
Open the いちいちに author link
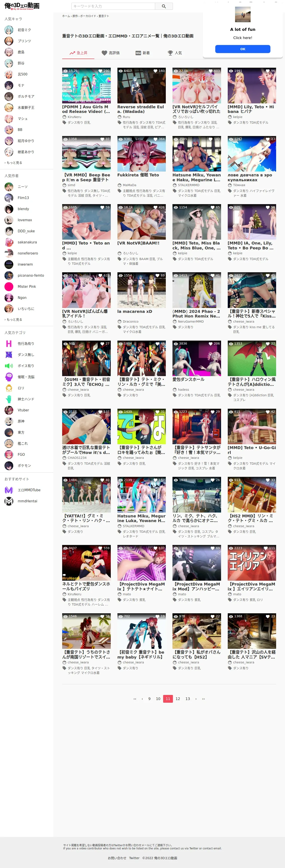(x=26, y=309)
